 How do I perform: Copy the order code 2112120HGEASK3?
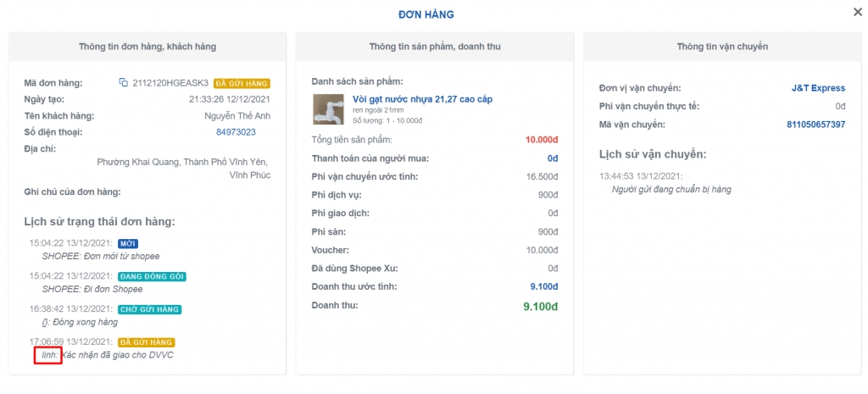[123, 83]
